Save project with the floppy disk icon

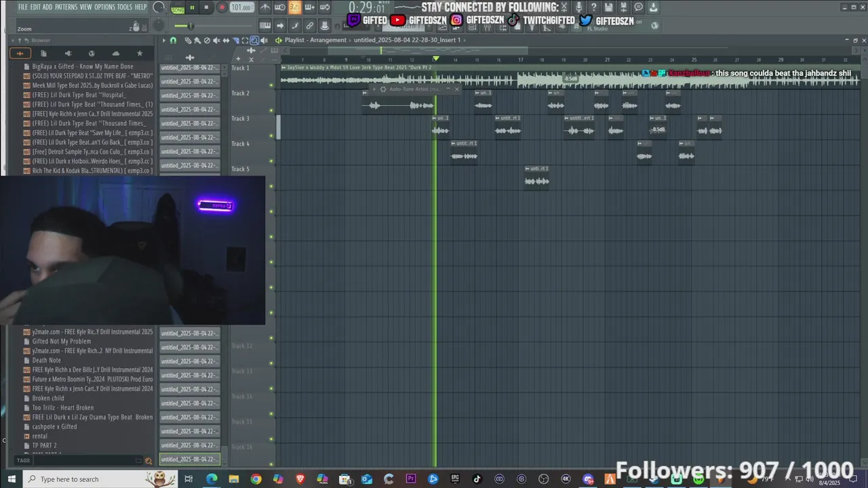tap(608, 7)
